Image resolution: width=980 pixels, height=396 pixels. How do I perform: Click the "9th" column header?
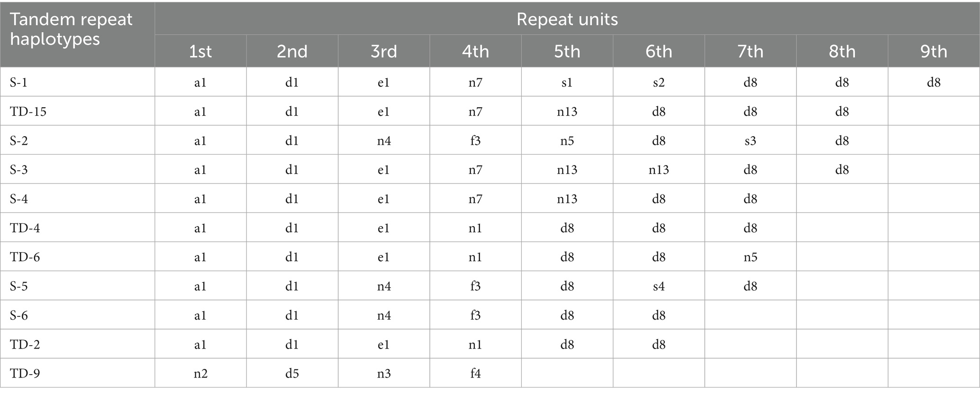click(x=933, y=51)
